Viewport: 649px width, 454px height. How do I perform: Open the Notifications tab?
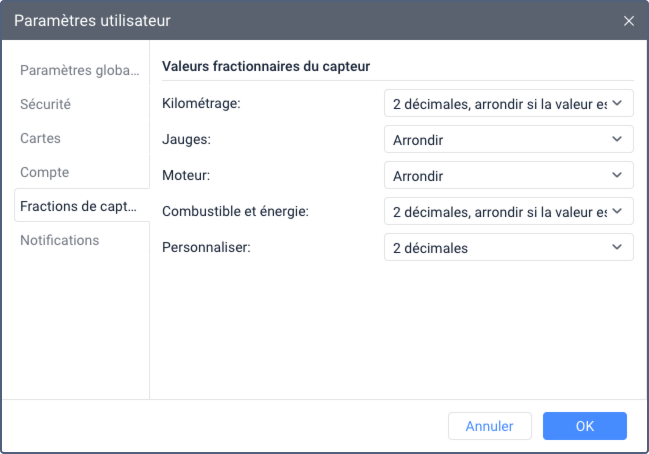click(x=60, y=240)
